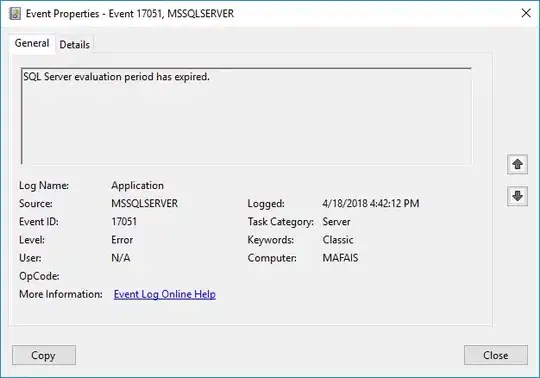Click the 'Task Category:' label
Image resolution: width=540 pixels, height=378 pixels.
[x=280, y=222]
